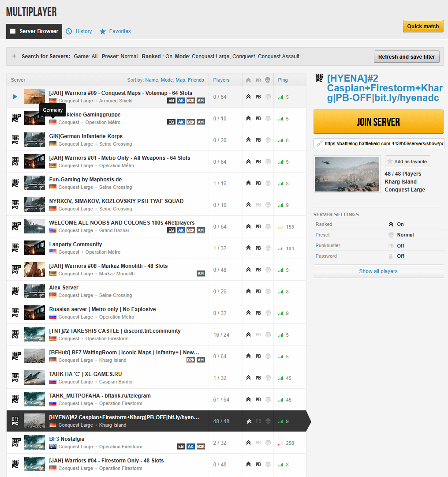Select TAHK_MUTPOFAHA bftank.ru/telegram server
Image resolution: width=448 pixels, height=477 pixels.
point(156,399)
